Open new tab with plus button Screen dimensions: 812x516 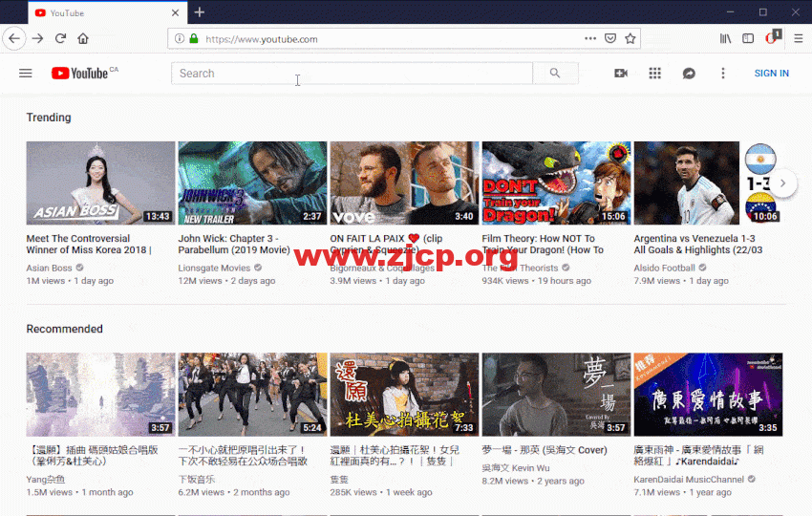(x=200, y=12)
